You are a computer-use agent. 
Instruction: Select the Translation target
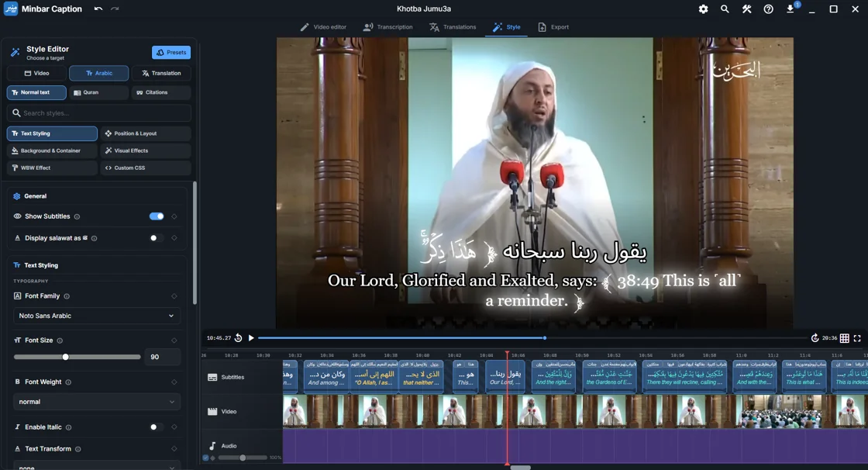coord(161,73)
